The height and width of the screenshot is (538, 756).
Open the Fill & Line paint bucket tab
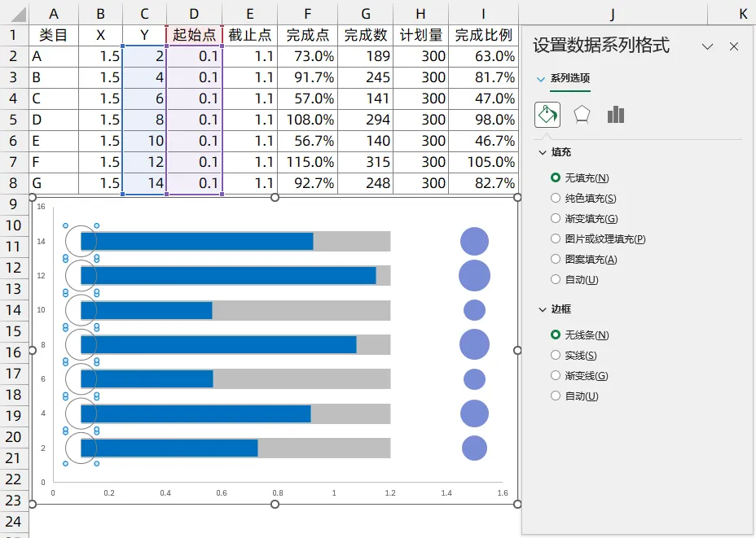pos(547,115)
